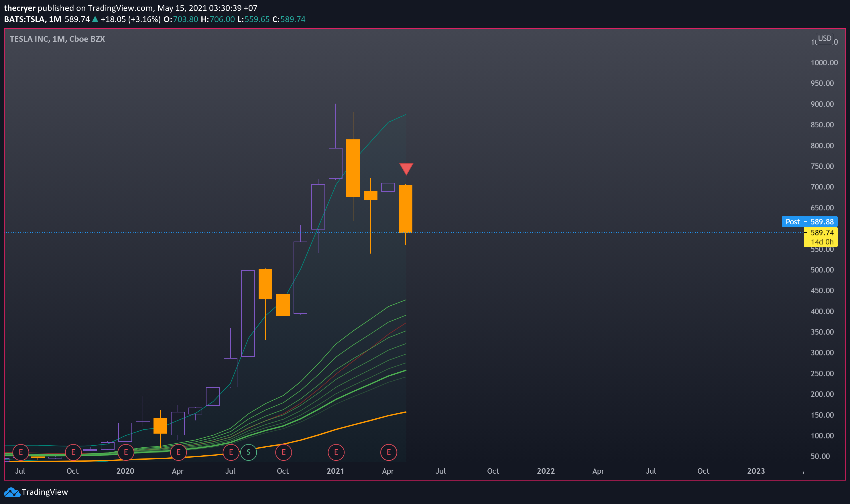Click the USD currency button
The height and width of the screenshot is (504, 850).
click(x=825, y=38)
